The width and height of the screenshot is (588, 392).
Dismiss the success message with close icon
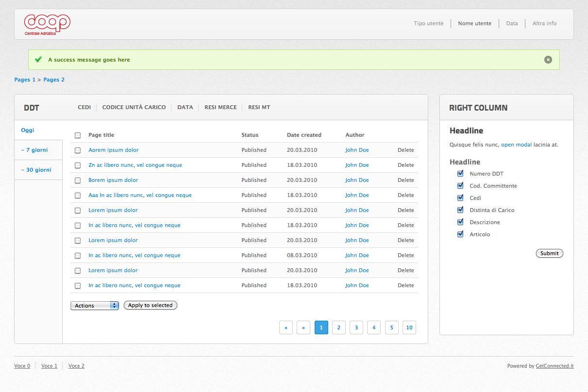pyautogui.click(x=548, y=60)
